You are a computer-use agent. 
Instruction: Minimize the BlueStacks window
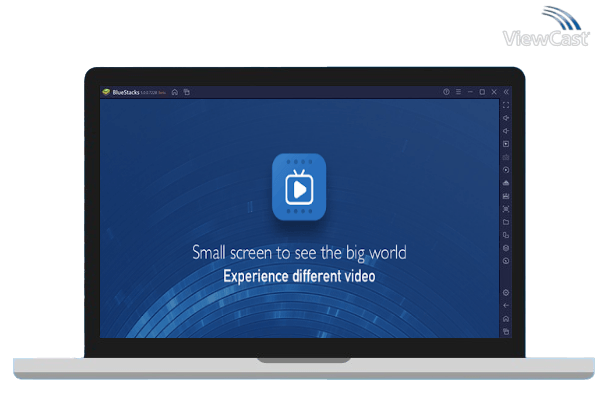[x=470, y=92]
